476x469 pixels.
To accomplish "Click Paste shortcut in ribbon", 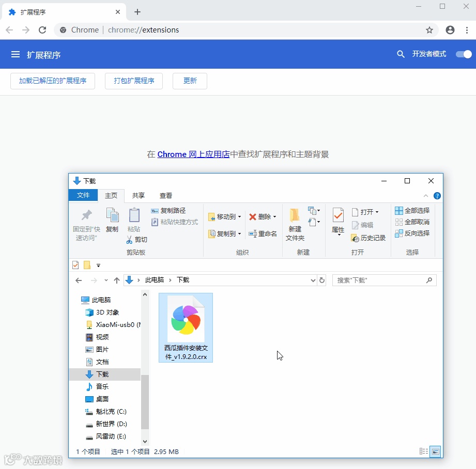I will [x=175, y=222].
